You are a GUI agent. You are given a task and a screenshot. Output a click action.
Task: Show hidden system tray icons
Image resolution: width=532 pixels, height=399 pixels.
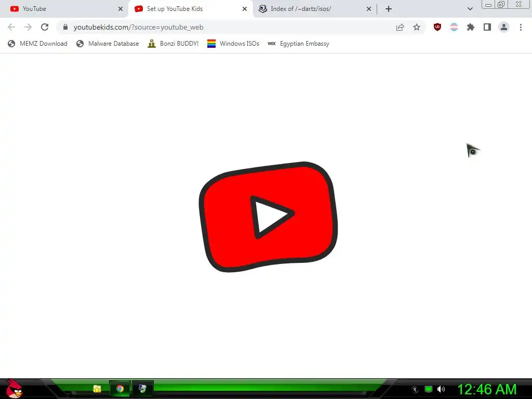(x=415, y=390)
